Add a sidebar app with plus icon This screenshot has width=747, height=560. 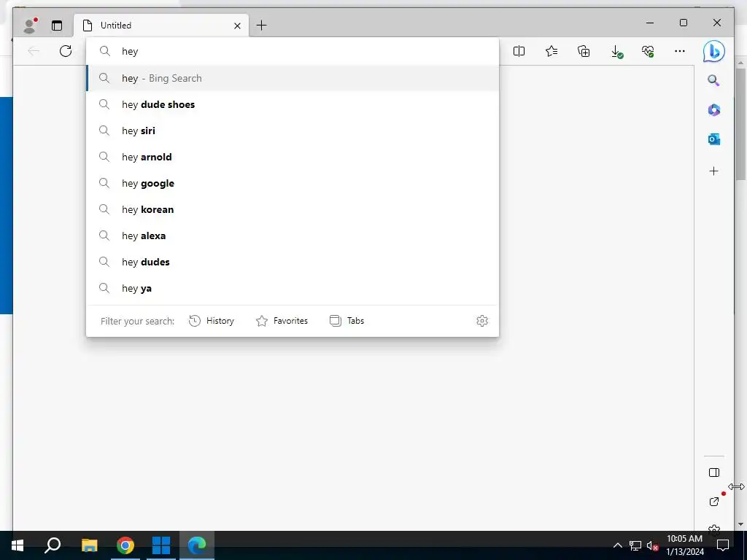pyautogui.click(x=713, y=171)
